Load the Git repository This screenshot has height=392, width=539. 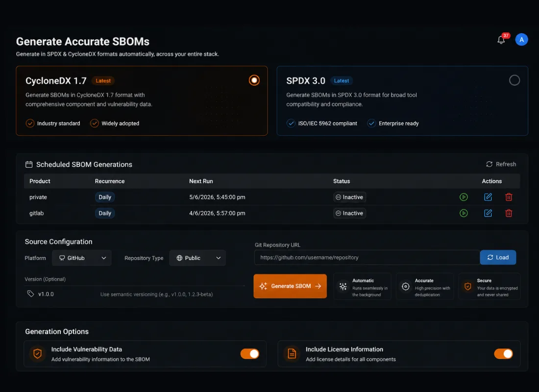pos(498,257)
